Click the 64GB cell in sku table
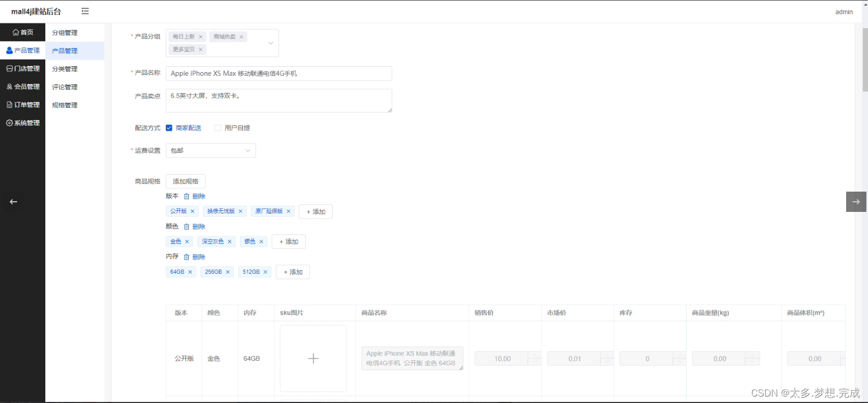This screenshot has height=403, width=868. (x=252, y=359)
